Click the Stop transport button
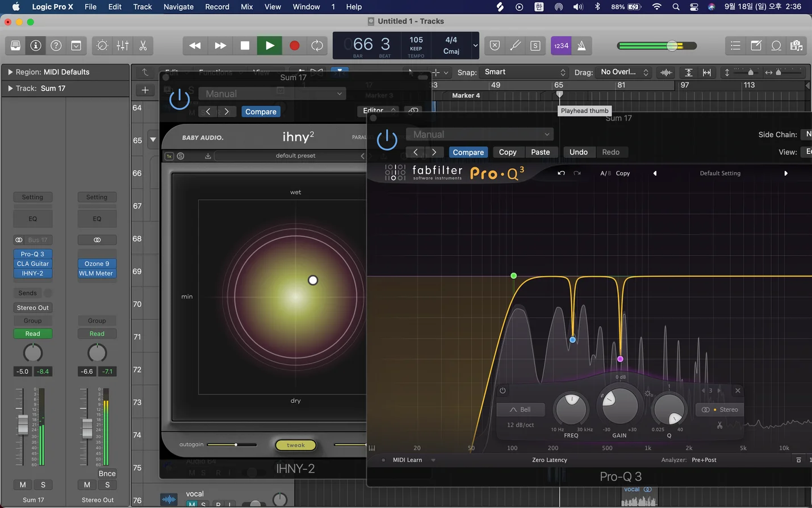 [245, 45]
